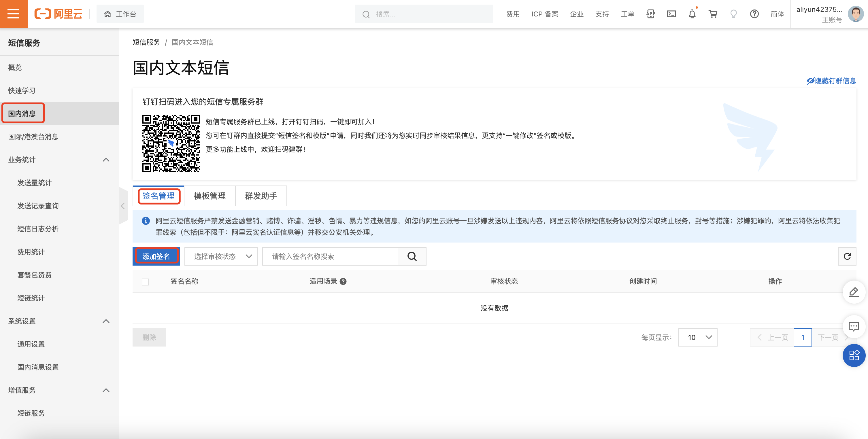Tick the select-all checkbox in table header
The width and height of the screenshot is (868, 439).
point(145,282)
